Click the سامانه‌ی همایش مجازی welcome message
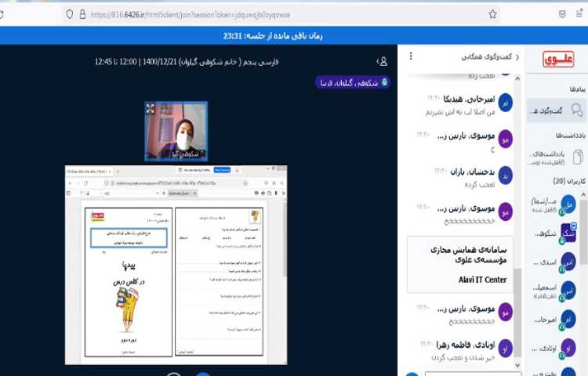Viewport: 588px width, 376px height. click(x=468, y=255)
